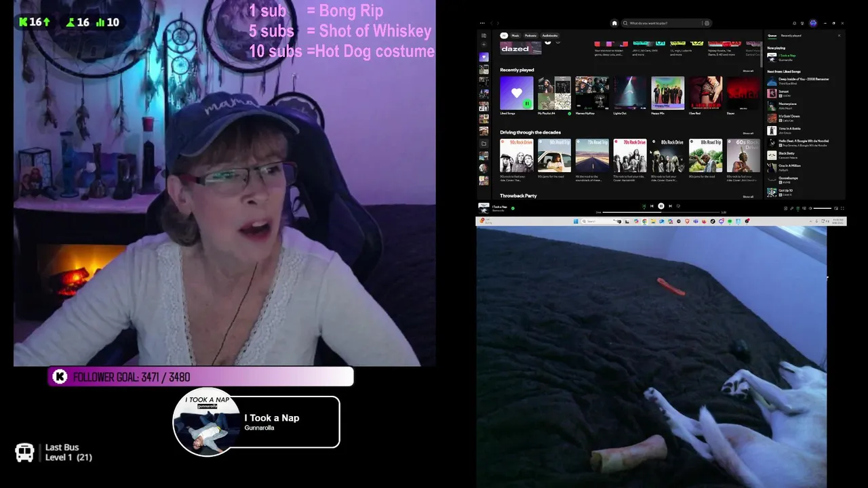The width and height of the screenshot is (868, 488).
Task: Select Podcasts filter chip
Action: [530, 35]
